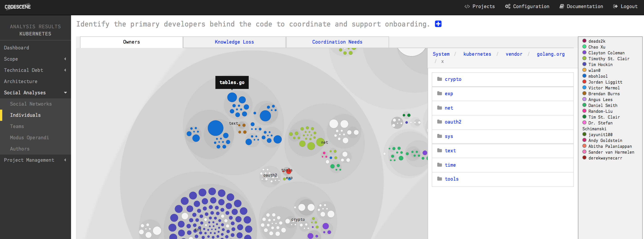Click Chao Xu legend color swatch

pos(584,47)
